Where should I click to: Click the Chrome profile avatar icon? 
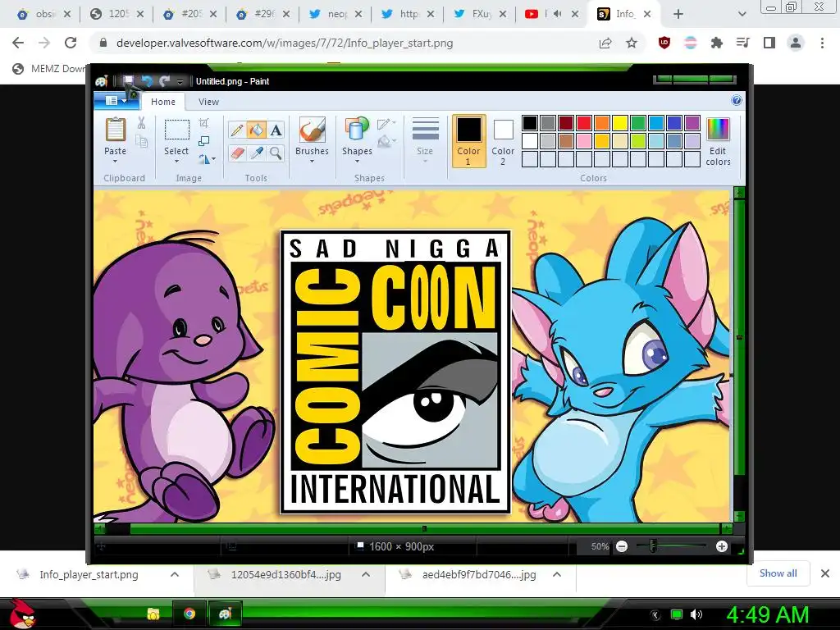(796, 43)
